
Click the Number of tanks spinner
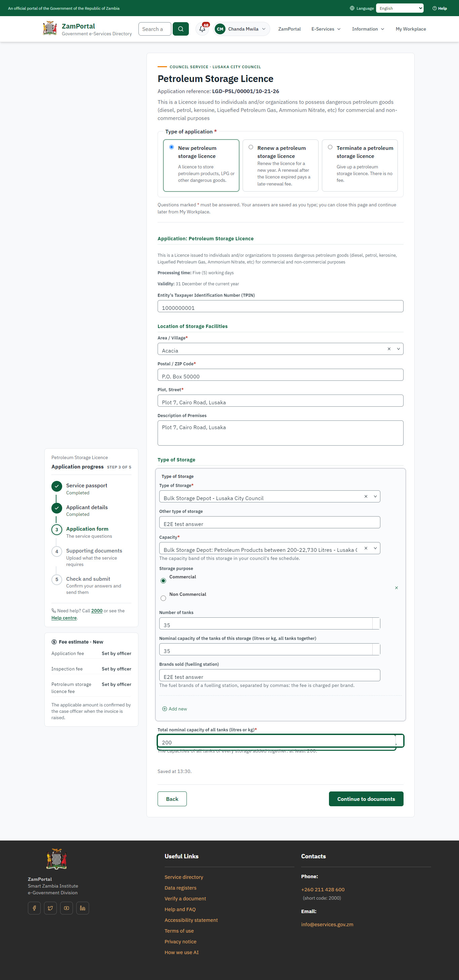point(376,623)
